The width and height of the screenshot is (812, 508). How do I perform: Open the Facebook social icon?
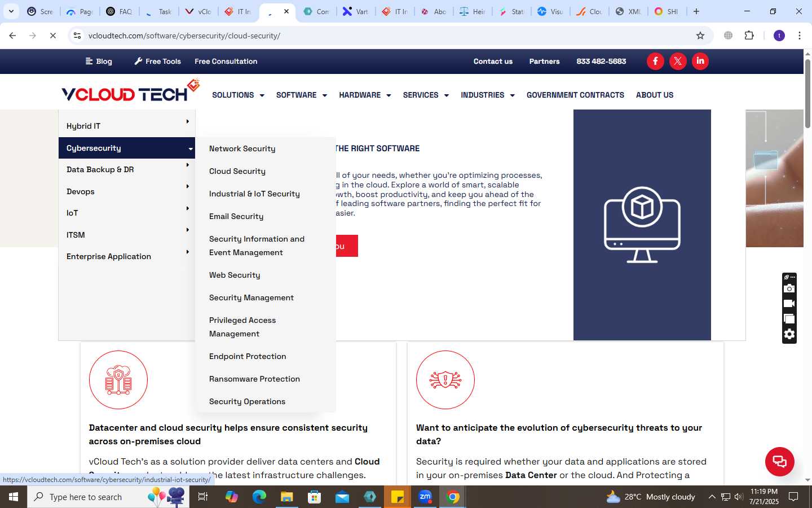(655, 61)
